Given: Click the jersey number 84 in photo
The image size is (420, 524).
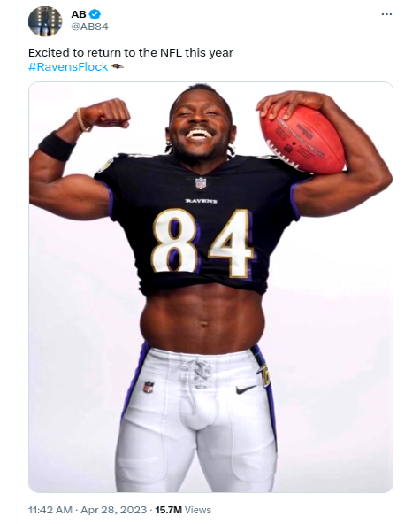Looking at the screenshot, I should click(x=202, y=243).
